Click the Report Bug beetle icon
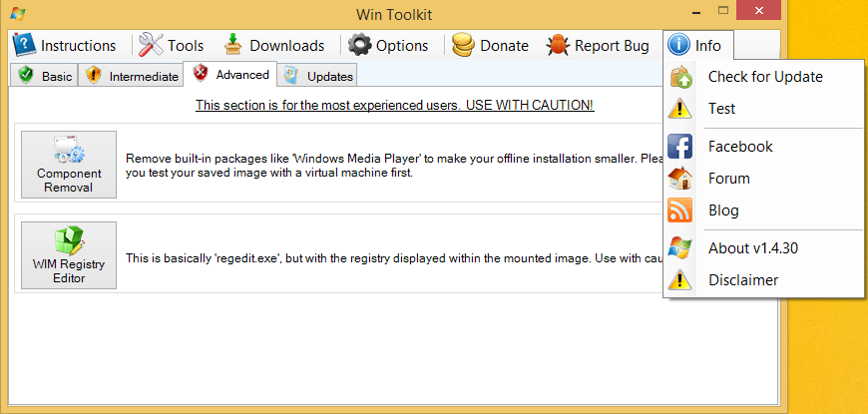 (x=558, y=45)
